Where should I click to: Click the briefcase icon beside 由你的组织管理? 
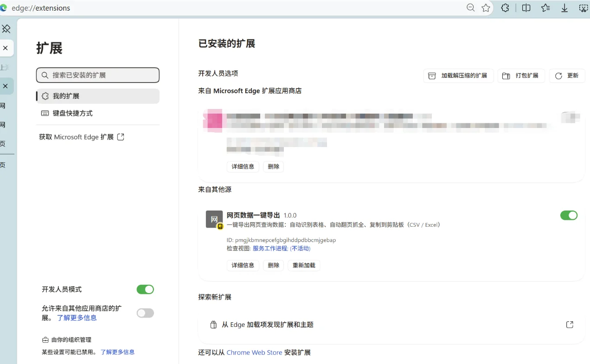pyautogui.click(x=45, y=340)
